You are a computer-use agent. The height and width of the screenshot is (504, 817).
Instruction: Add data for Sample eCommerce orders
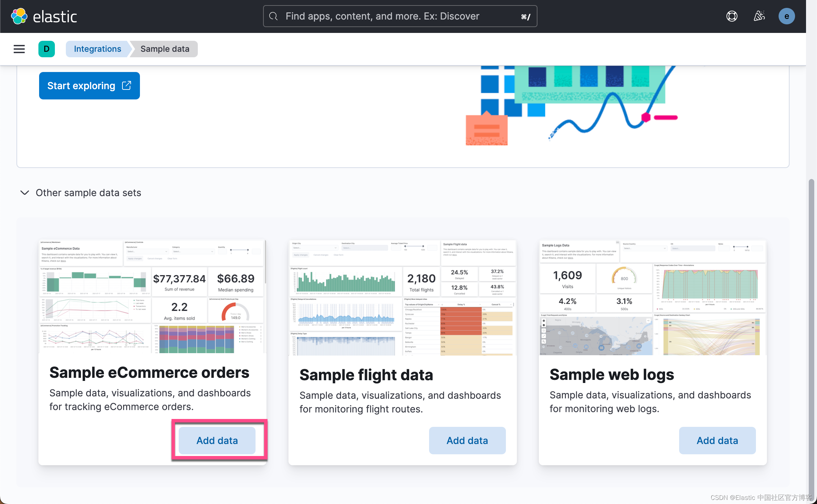tap(217, 440)
